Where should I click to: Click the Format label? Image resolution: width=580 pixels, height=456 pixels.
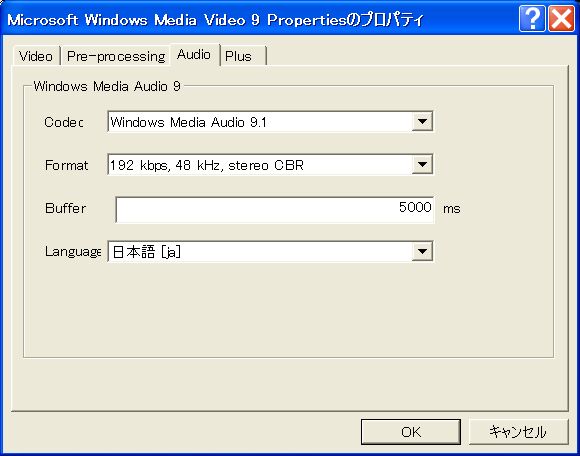point(67,165)
